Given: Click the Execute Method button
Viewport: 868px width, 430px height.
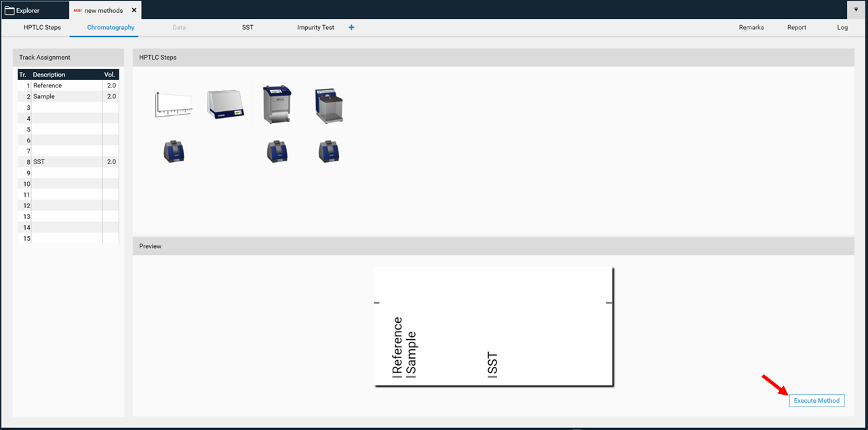Looking at the screenshot, I should 816,401.
